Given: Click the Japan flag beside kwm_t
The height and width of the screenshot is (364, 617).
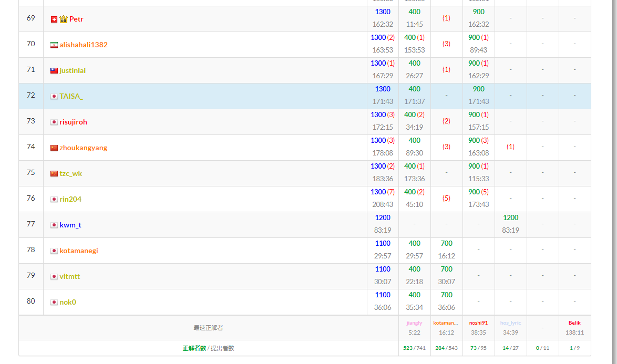Looking at the screenshot, I should (x=54, y=225).
